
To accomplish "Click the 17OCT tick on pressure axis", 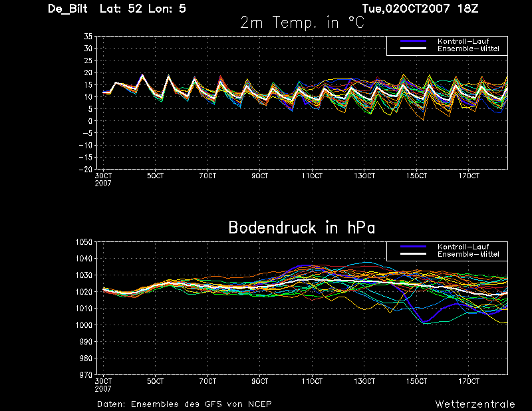I will [469, 382].
